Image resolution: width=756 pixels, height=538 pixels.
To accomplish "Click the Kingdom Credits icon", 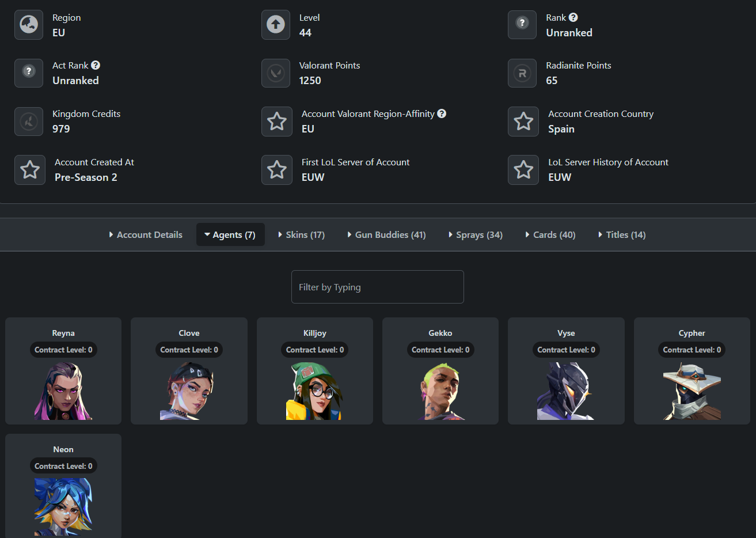I will tap(29, 122).
